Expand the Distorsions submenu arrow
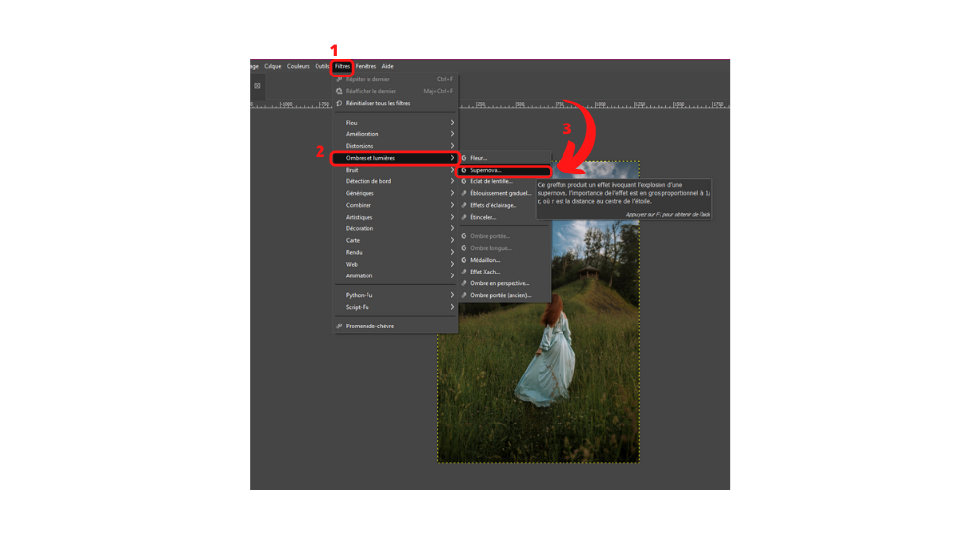980x549 pixels. 452,146
